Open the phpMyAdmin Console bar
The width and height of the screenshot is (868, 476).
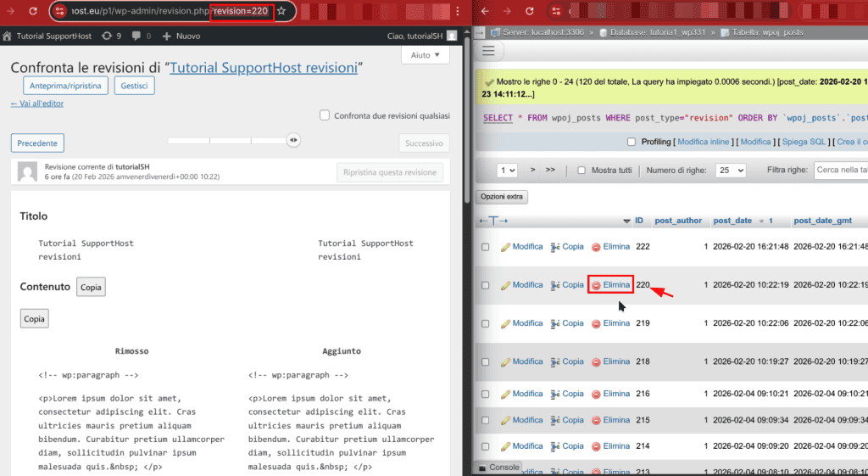[498, 468]
